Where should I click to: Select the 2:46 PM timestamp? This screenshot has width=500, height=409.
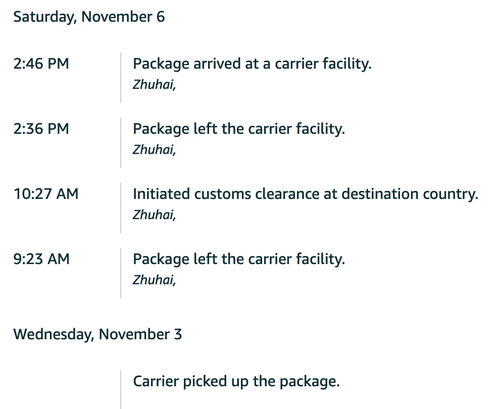41,64
